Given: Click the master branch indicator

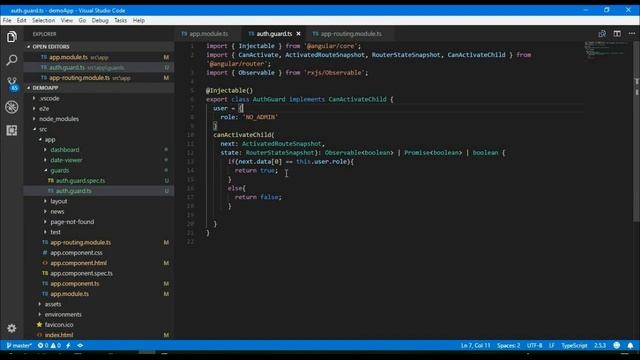Looking at the screenshot, I should [x=19, y=345].
